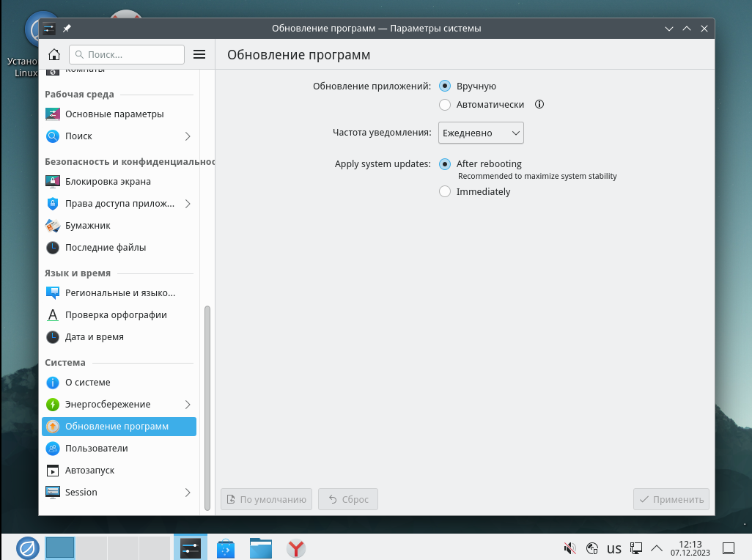Click the Автозапуск icon in sidebar
The height and width of the screenshot is (560, 752).
click(x=53, y=471)
